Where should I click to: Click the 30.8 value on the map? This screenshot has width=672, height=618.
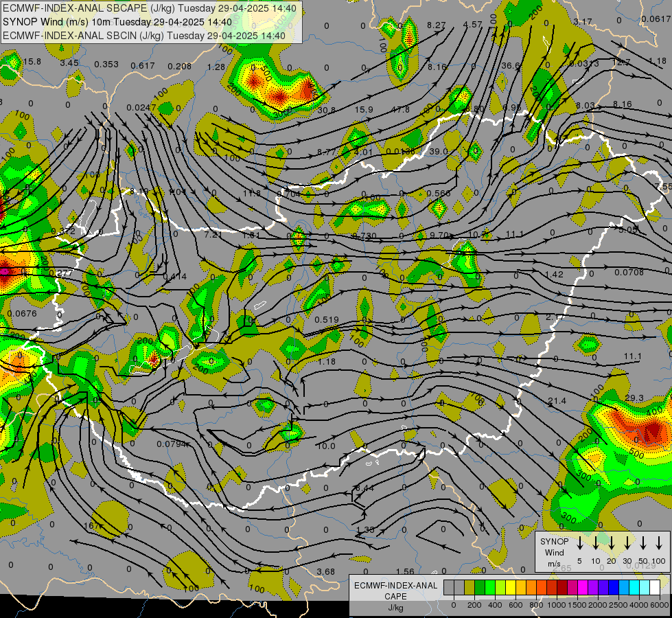coord(327,111)
